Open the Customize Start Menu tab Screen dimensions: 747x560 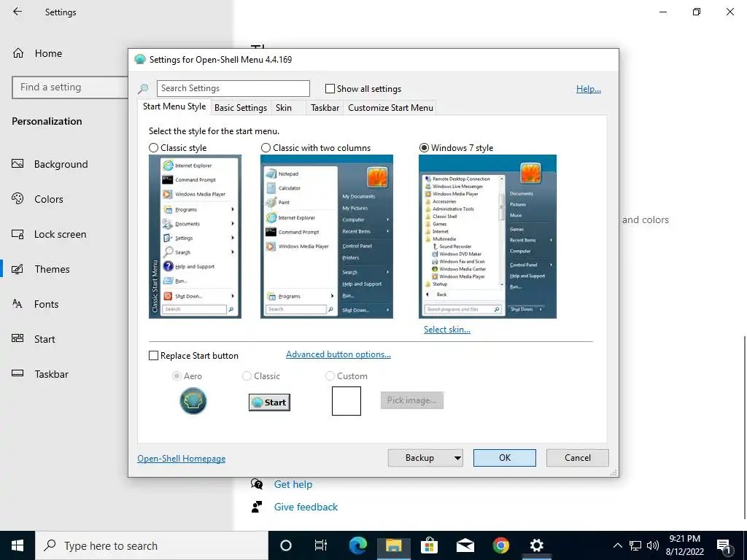pos(391,108)
